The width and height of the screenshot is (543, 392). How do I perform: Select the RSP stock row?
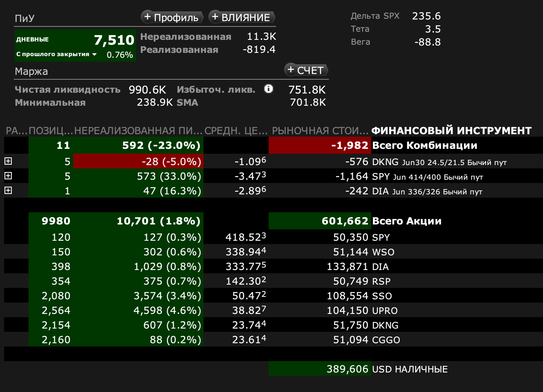(x=273, y=281)
